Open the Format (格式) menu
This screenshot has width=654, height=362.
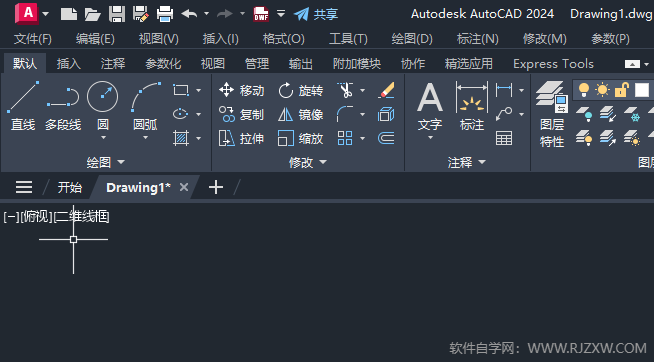coord(284,39)
